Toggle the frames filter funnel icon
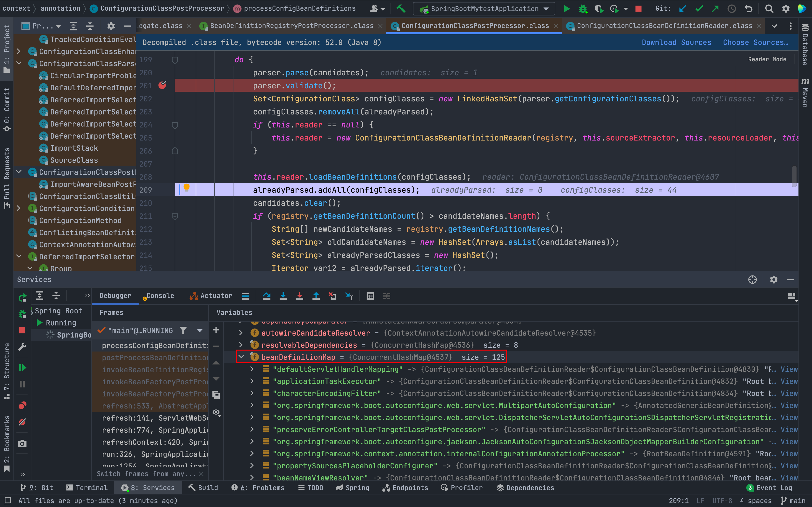This screenshot has width=812, height=507. (x=183, y=331)
